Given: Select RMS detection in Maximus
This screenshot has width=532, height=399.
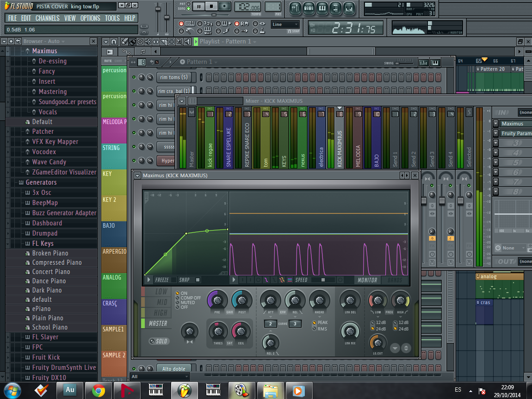Looking at the screenshot, I should [315, 329].
